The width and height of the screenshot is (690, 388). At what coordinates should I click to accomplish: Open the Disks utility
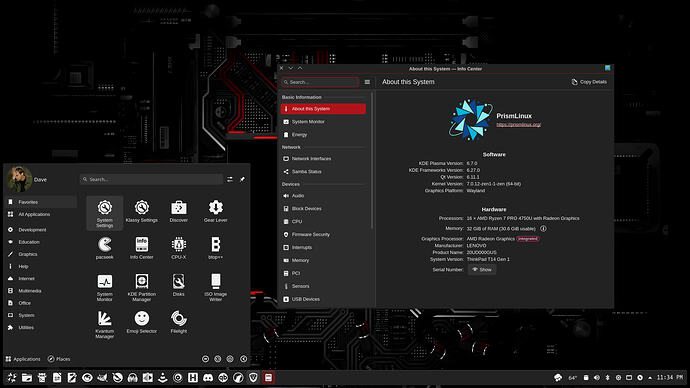click(x=179, y=285)
